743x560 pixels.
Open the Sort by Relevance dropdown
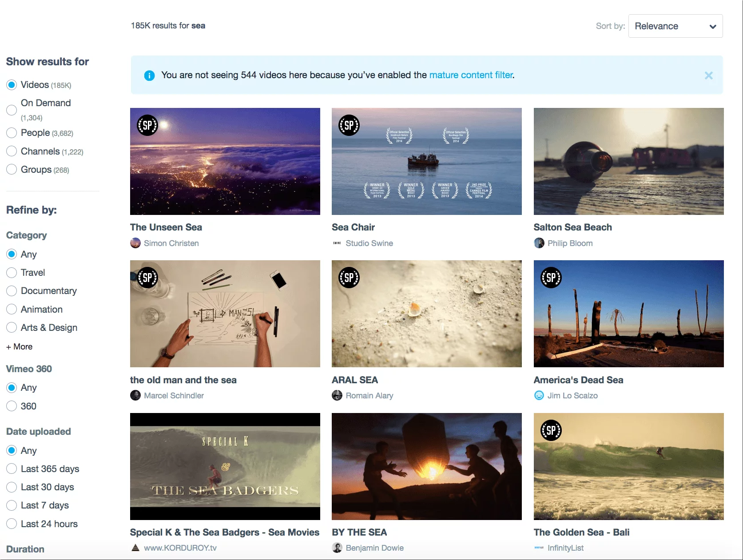click(x=675, y=26)
